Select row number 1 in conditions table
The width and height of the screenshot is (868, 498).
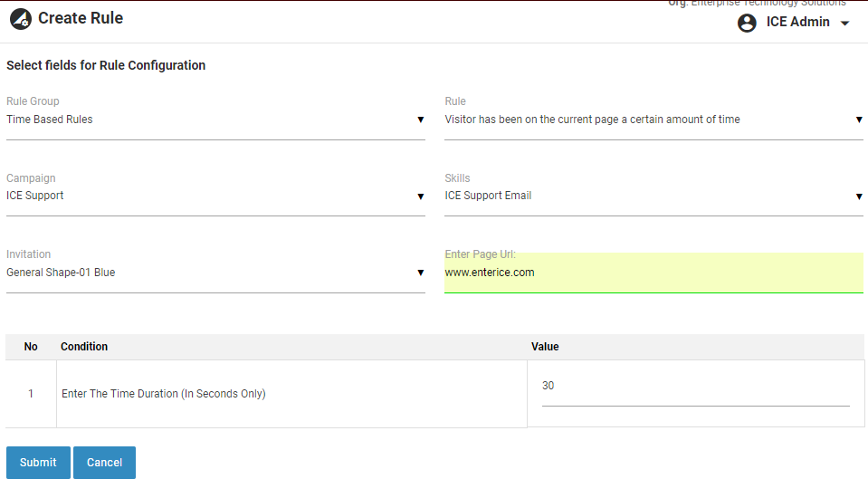coord(31,394)
